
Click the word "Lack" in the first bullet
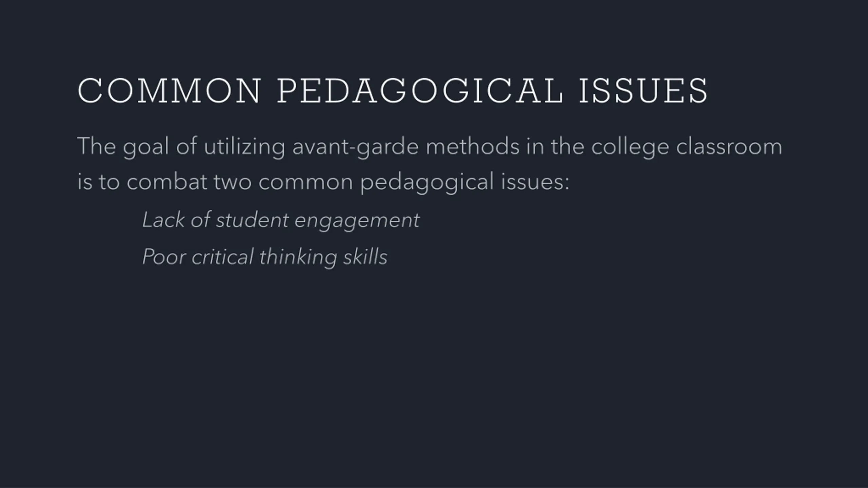pyautogui.click(x=163, y=220)
